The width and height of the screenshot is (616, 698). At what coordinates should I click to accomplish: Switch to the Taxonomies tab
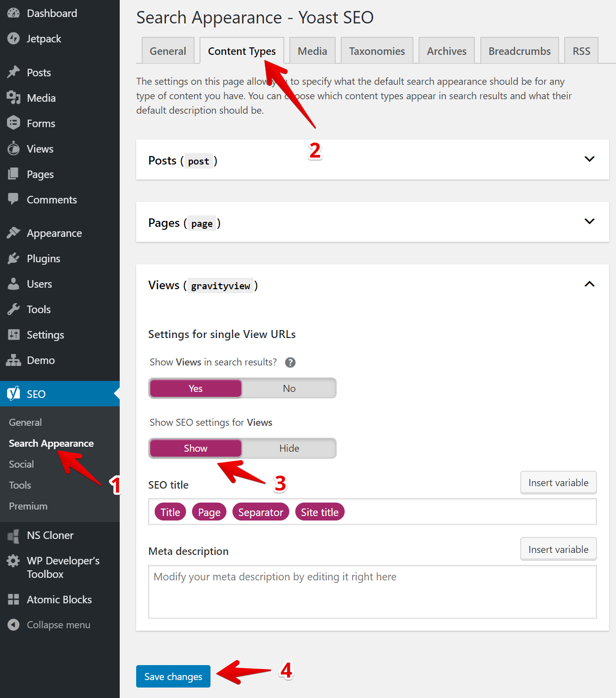tap(377, 51)
